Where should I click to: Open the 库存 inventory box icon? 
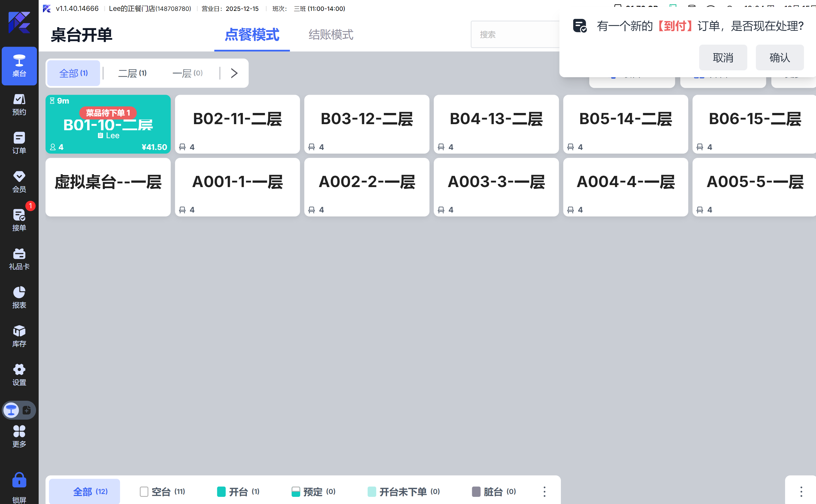(x=19, y=336)
